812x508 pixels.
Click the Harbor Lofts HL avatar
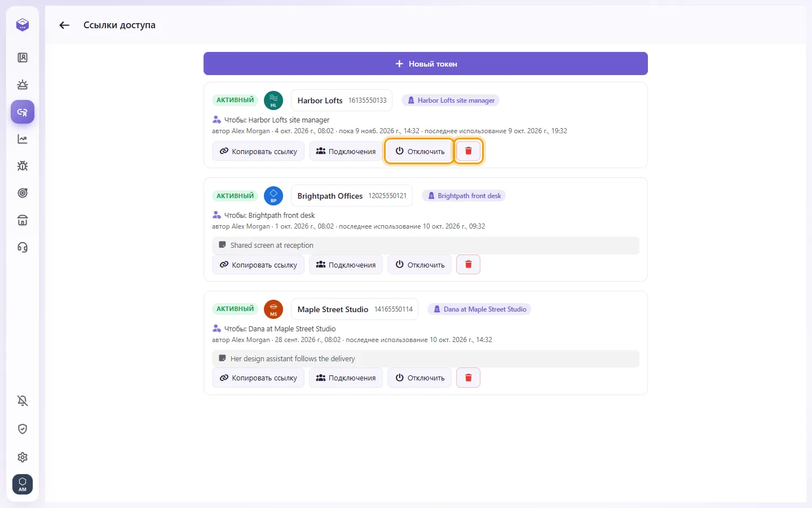[x=273, y=100]
